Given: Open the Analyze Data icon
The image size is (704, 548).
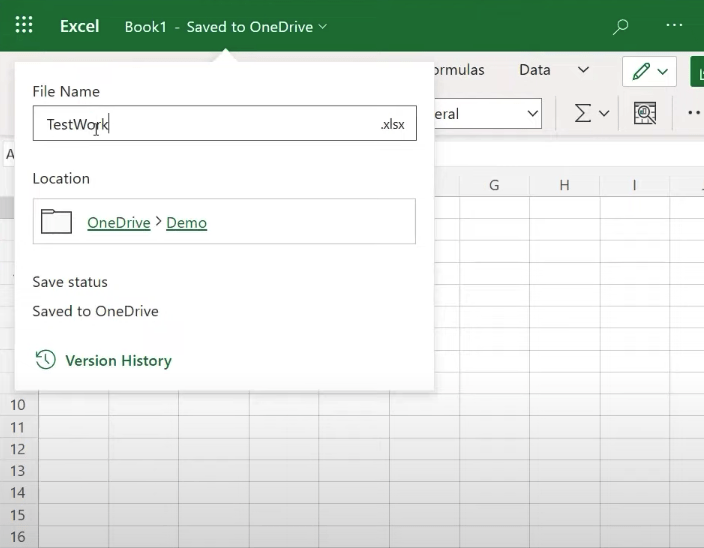Looking at the screenshot, I should click(x=645, y=113).
